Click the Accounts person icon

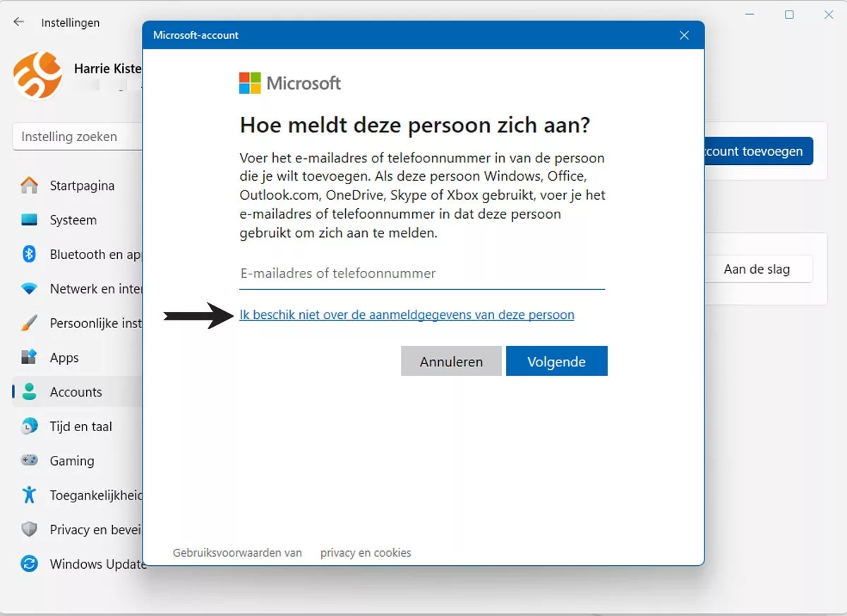pyautogui.click(x=29, y=392)
